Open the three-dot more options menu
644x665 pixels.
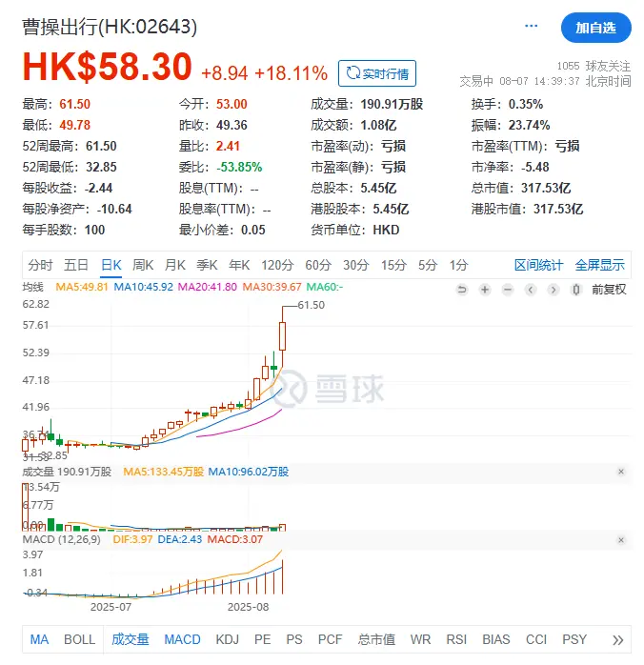coord(531,26)
